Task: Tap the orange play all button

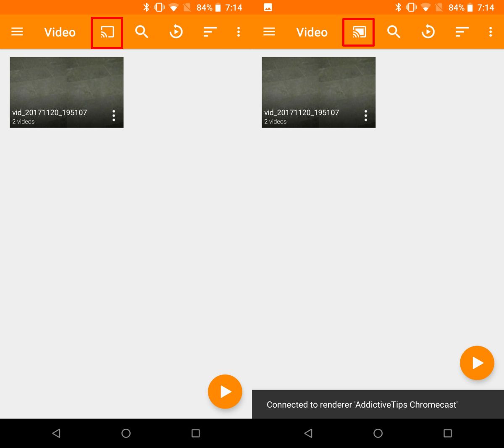Action: [225, 391]
